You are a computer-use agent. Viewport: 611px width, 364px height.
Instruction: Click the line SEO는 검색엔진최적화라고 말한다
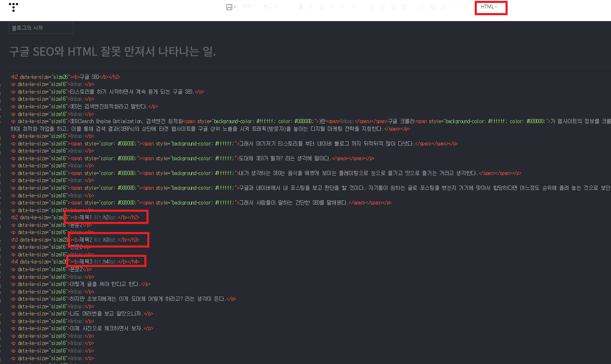pyautogui.click(x=84, y=107)
